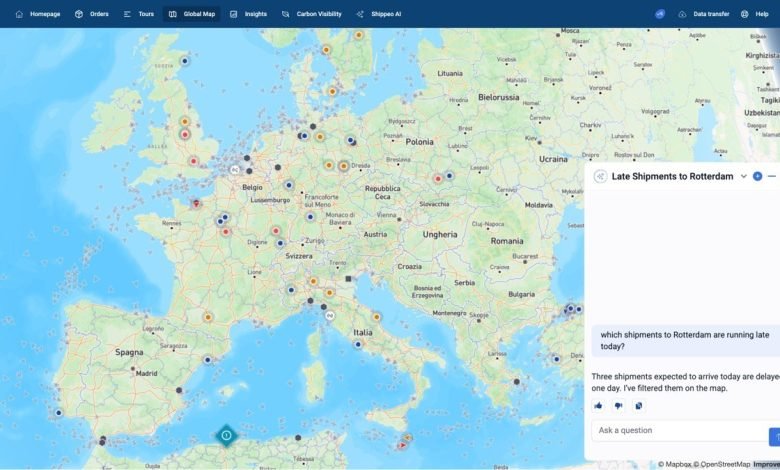
Task: Click the Shippeo AI logo in chat header
Action: tap(600, 176)
